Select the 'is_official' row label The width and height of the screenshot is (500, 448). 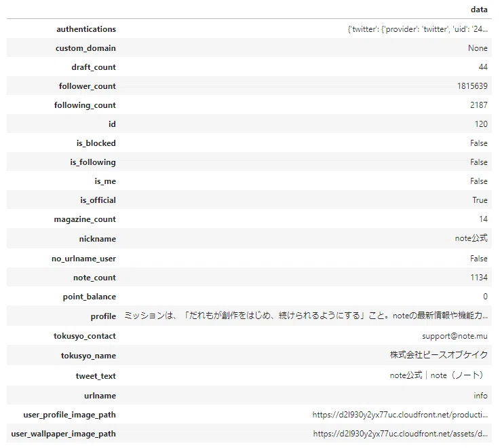pyautogui.click(x=98, y=200)
